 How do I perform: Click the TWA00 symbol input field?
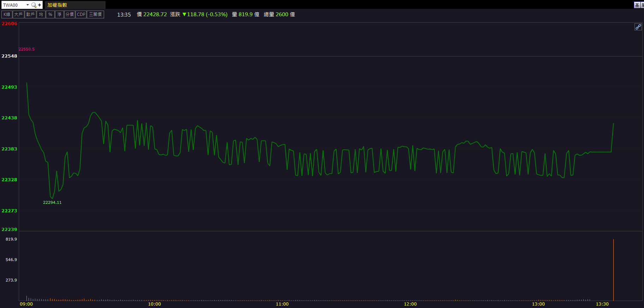pos(13,5)
